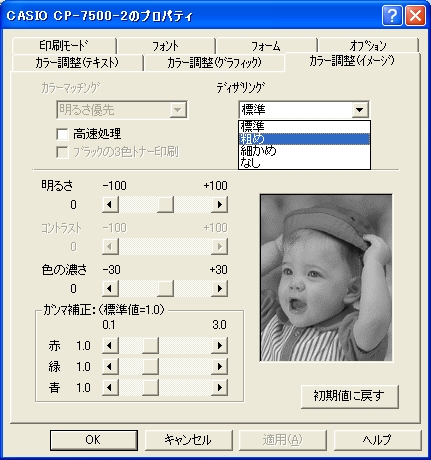
Task: Click right arrow of 明るさ slider
Action: (x=219, y=204)
